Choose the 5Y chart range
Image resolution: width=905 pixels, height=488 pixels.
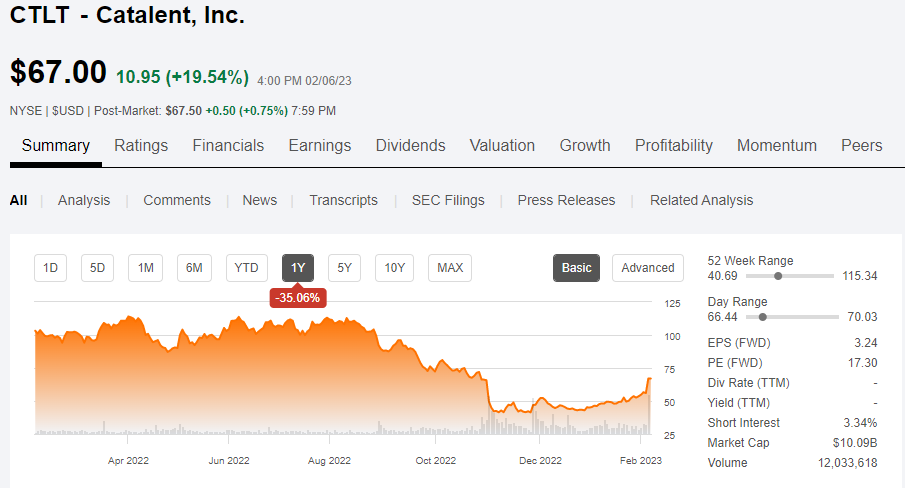(x=344, y=267)
